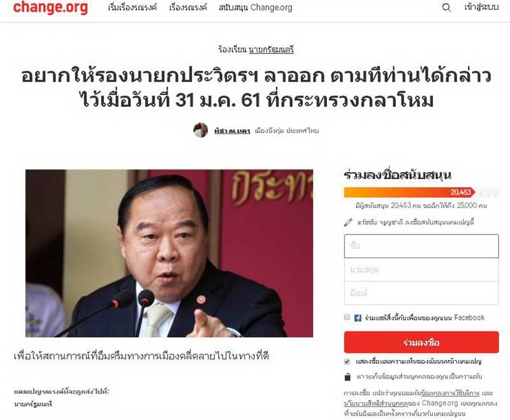The width and height of the screenshot is (510, 420).
Task: Click the petition's main photo
Action: click(169, 253)
